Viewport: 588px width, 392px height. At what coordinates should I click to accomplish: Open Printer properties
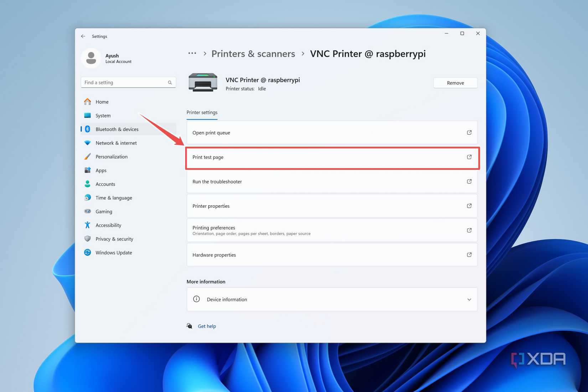point(332,206)
